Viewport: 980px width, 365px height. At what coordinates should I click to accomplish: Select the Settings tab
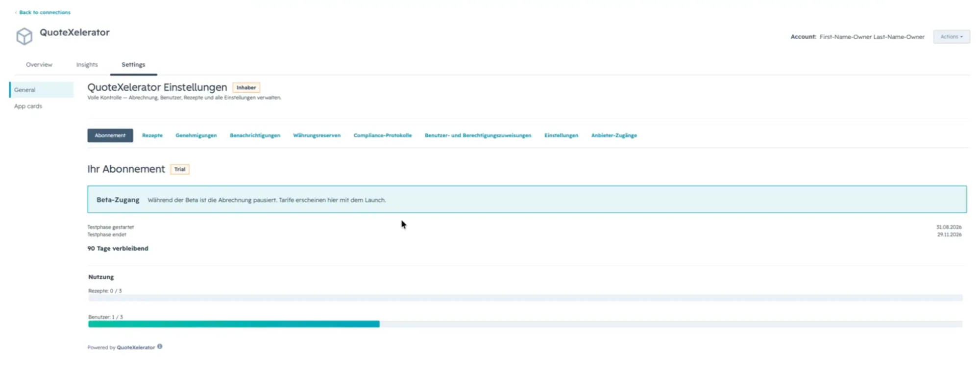133,65
